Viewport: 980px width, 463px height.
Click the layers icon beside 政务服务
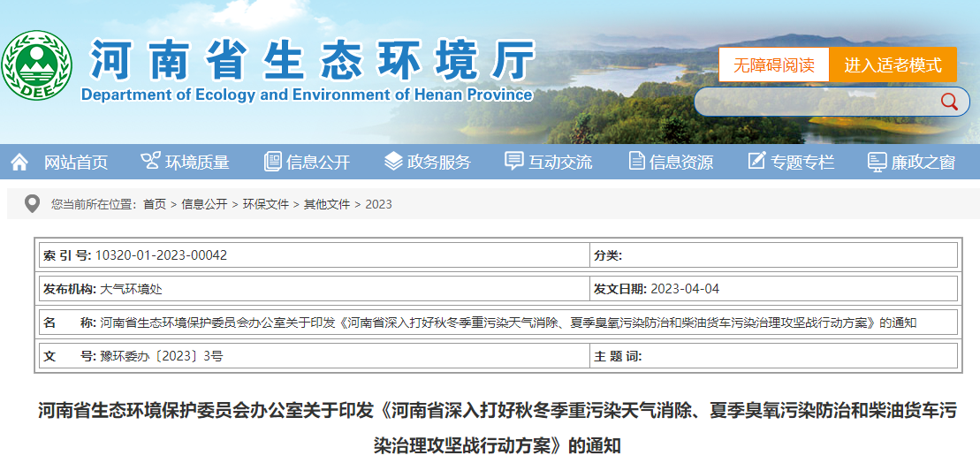click(393, 161)
